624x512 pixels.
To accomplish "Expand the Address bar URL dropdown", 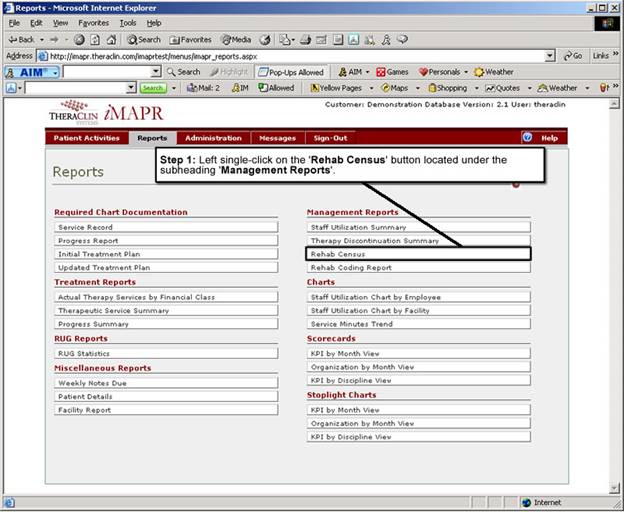I will tap(550, 56).
